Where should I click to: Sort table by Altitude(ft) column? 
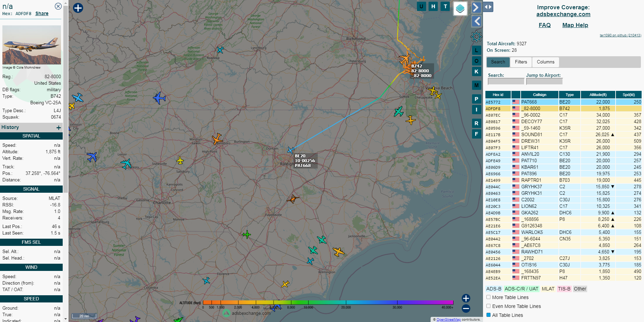point(598,95)
